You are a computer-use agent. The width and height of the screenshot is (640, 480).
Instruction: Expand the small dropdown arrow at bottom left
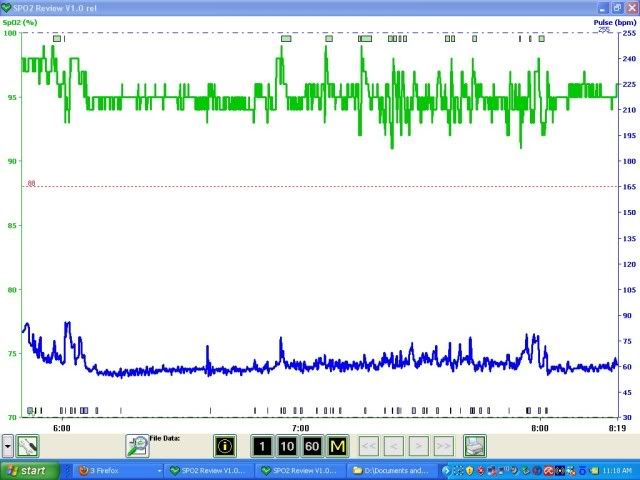pyautogui.click(x=8, y=446)
